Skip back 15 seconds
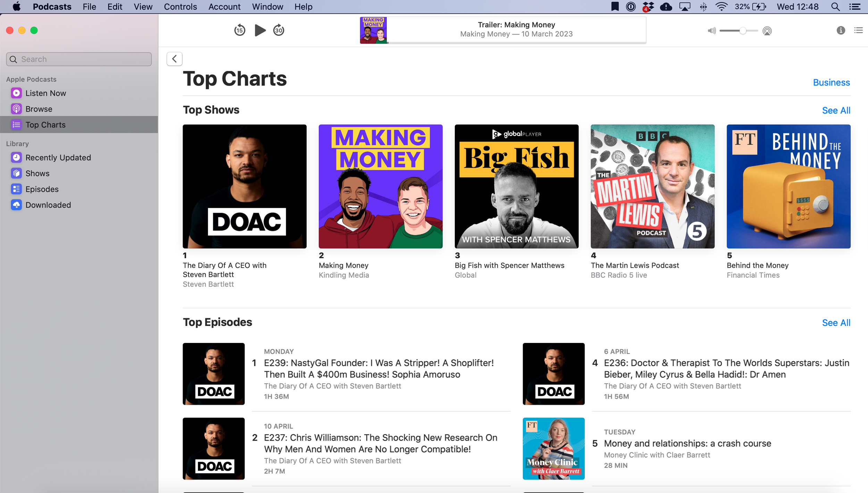 coord(240,31)
